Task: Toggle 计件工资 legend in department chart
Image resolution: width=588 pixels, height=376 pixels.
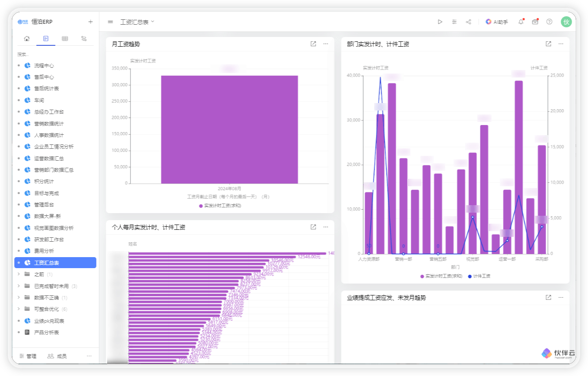Action: 479,276
